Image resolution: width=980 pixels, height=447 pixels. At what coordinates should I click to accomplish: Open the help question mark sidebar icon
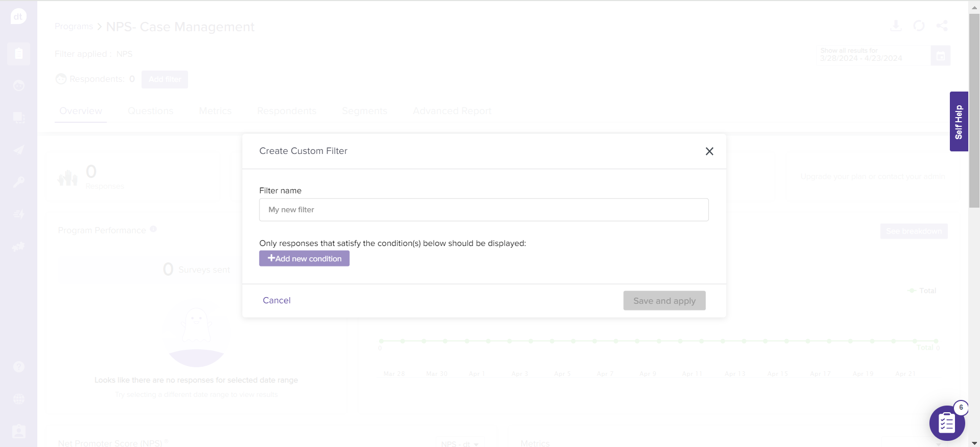click(x=18, y=367)
